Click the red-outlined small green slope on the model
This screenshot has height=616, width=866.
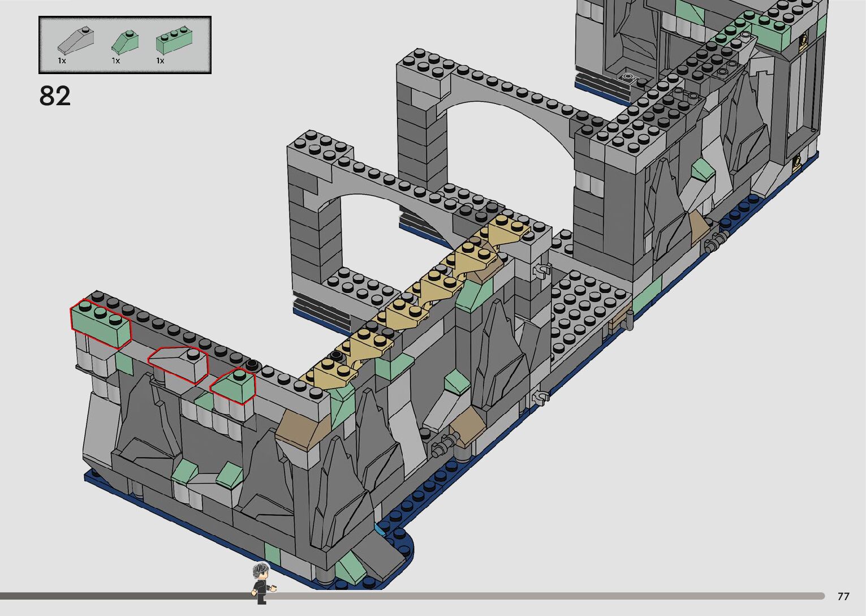[233, 386]
